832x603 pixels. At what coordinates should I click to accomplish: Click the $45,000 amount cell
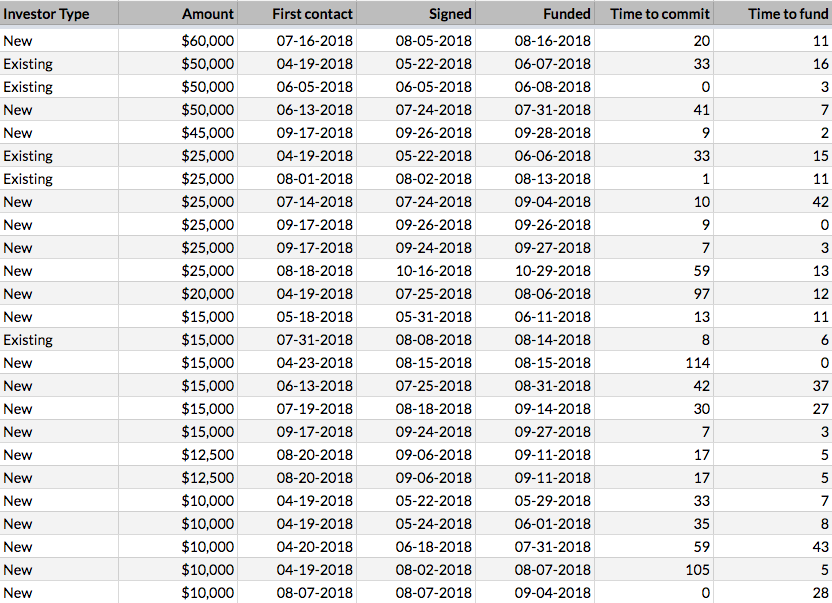click(207, 133)
